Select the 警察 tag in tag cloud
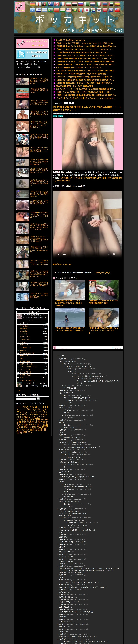Screen dimensions: 138x644 [37, 430]
